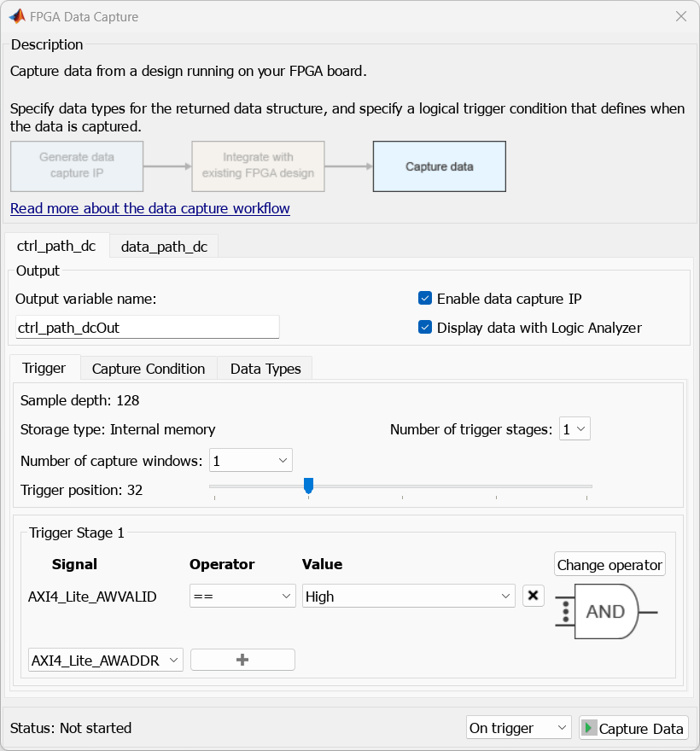Viewport: 700px width, 751px height.
Task: Switch to the data_path_dc tab
Action: (x=164, y=246)
